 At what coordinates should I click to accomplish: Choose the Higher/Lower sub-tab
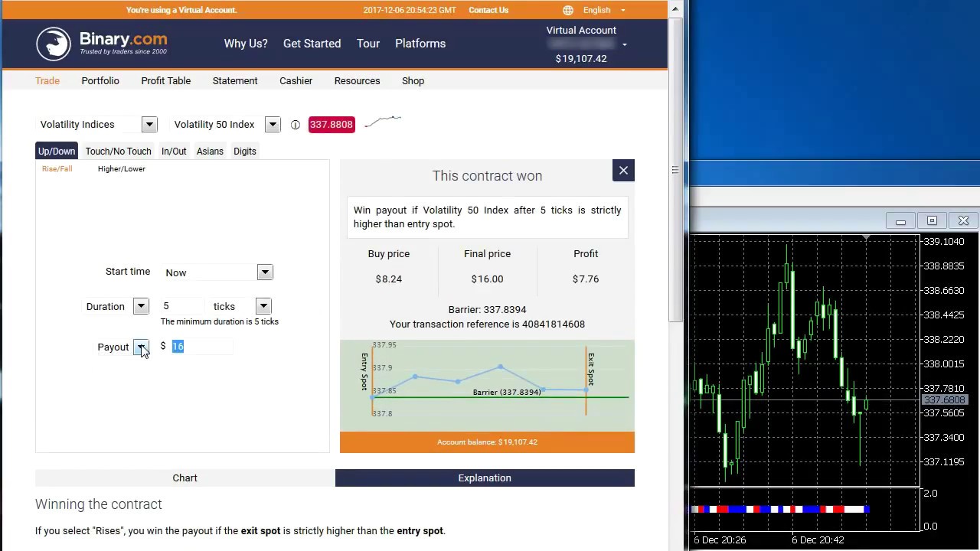pos(121,169)
